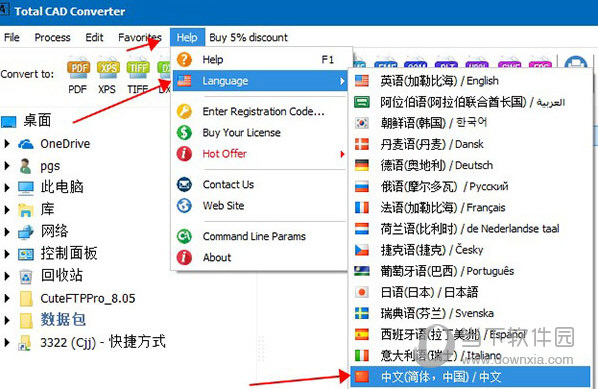This screenshot has width=598, height=389.
Task: Select 中文(简体，中国) language option
Action: click(x=471, y=377)
